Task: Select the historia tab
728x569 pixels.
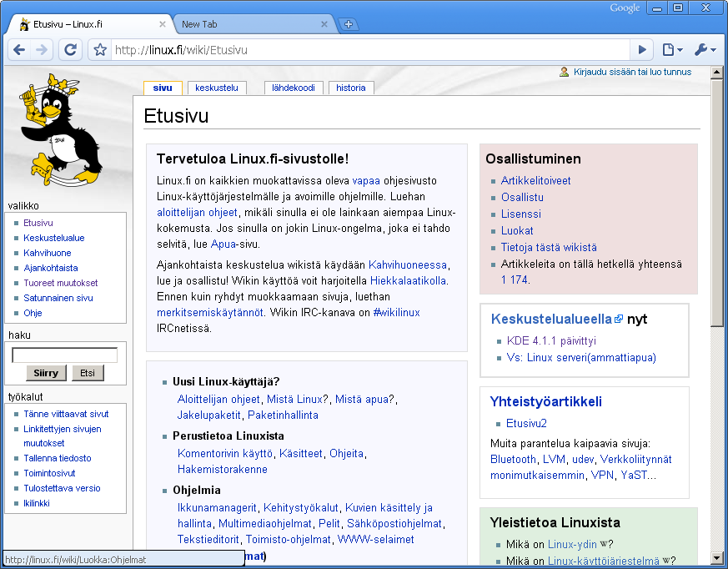Action: [x=350, y=88]
